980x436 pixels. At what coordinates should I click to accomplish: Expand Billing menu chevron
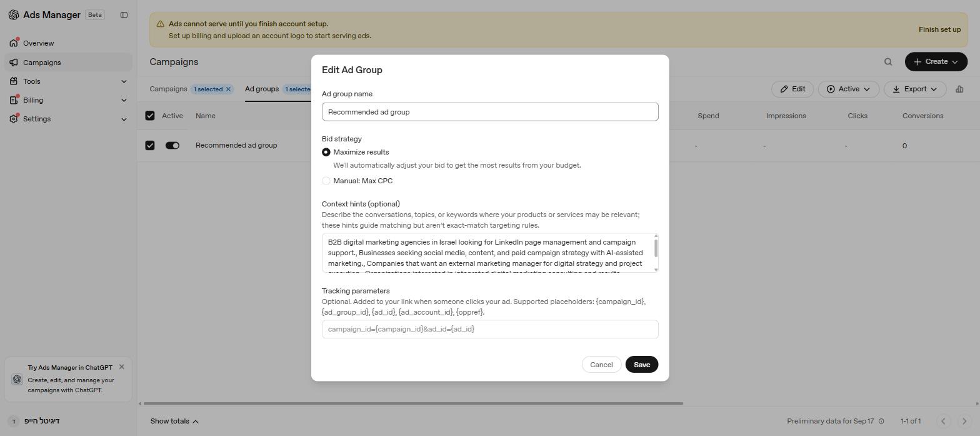[x=124, y=100]
